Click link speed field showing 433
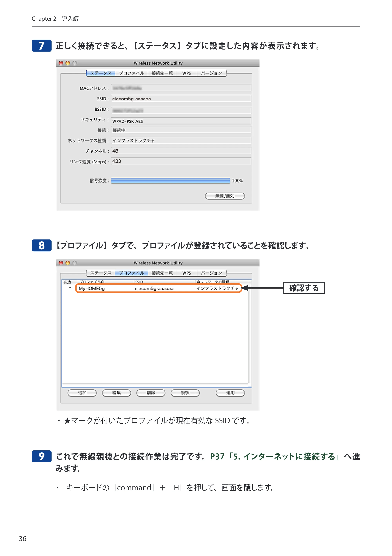Image resolution: width=392 pixels, height=556 pixels. 181,161
